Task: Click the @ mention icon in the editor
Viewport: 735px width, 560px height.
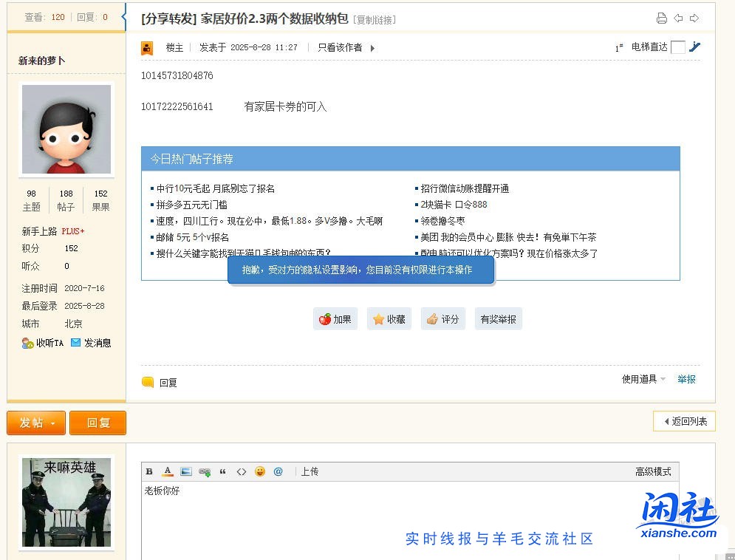Action: pyautogui.click(x=278, y=471)
